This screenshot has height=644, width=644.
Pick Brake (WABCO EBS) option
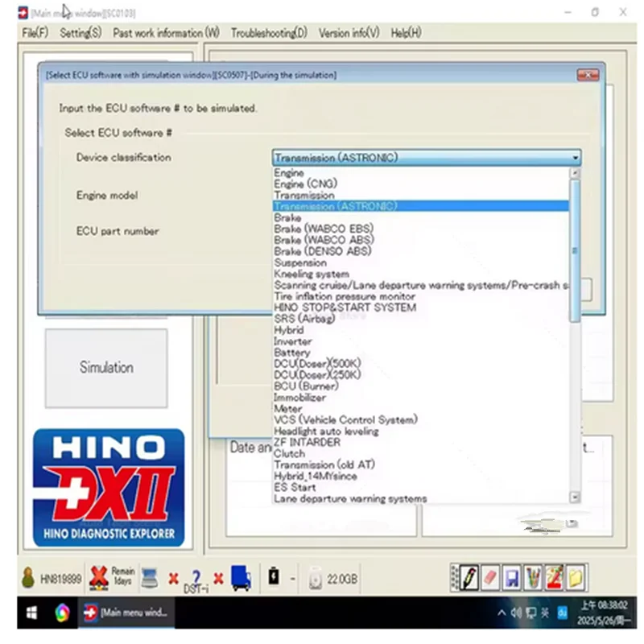pyautogui.click(x=421, y=229)
